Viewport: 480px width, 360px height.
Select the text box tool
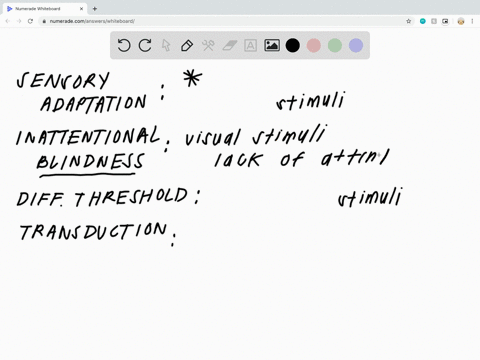tap(250, 45)
